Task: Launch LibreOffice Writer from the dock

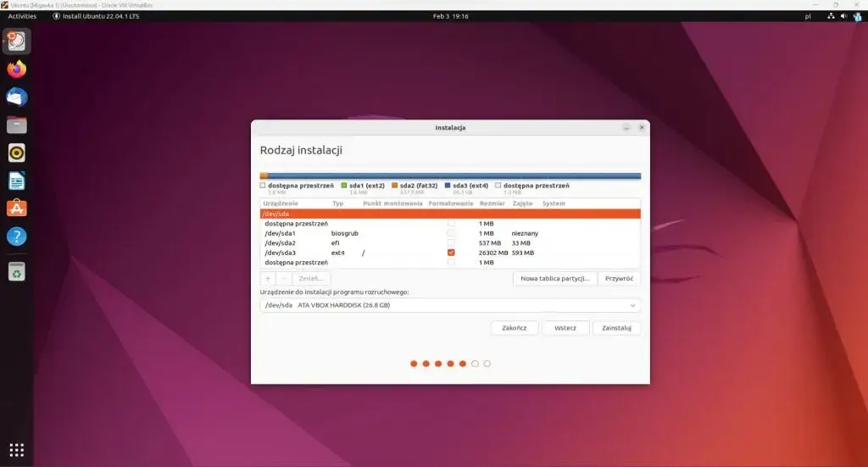Action: pos(17,181)
